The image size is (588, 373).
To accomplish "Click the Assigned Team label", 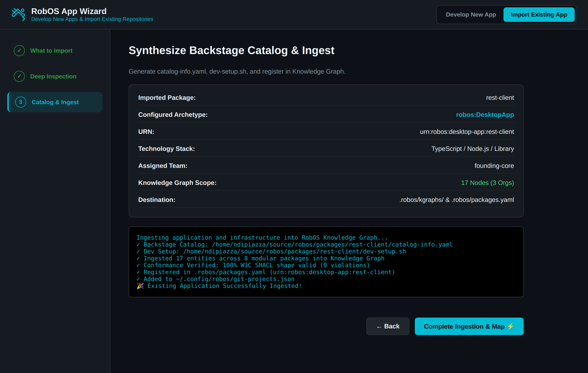I will coord(163,166).
